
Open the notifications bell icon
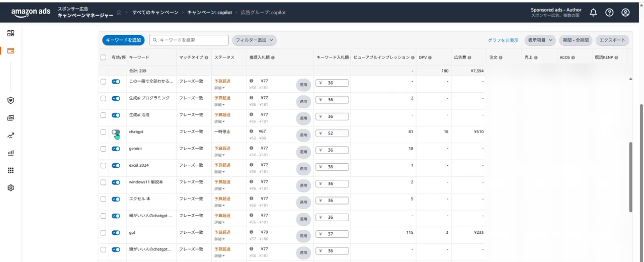click(x=593, y=13)
